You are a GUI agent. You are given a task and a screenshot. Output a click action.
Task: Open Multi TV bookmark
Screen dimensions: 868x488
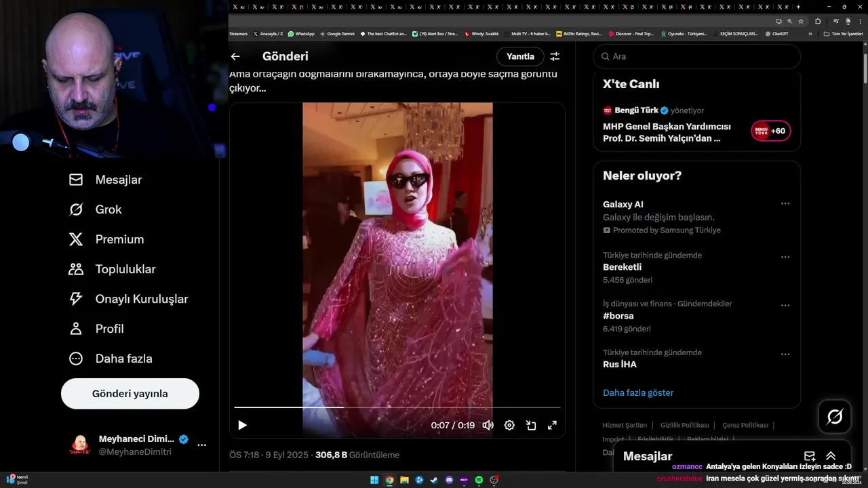527,33
